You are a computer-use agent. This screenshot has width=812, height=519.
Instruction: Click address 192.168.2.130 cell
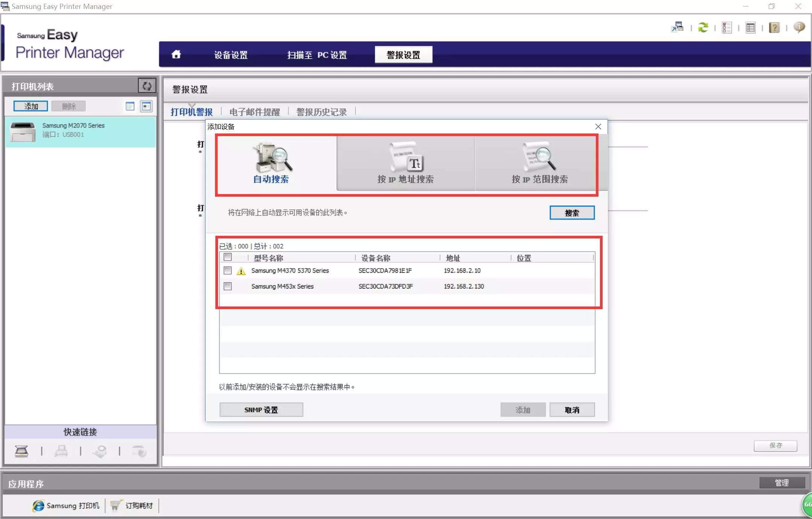click(x=464, y=286)
